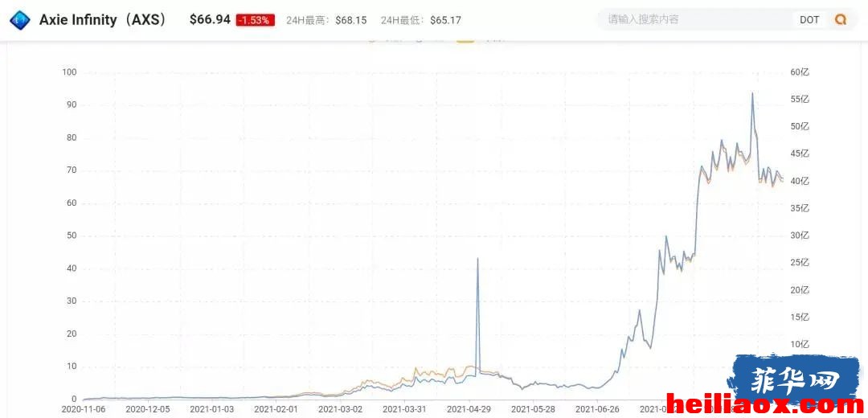Click the 55亿 label on right axis
The width and height of the screenshot is (868, 418).
tap(800, 100)
